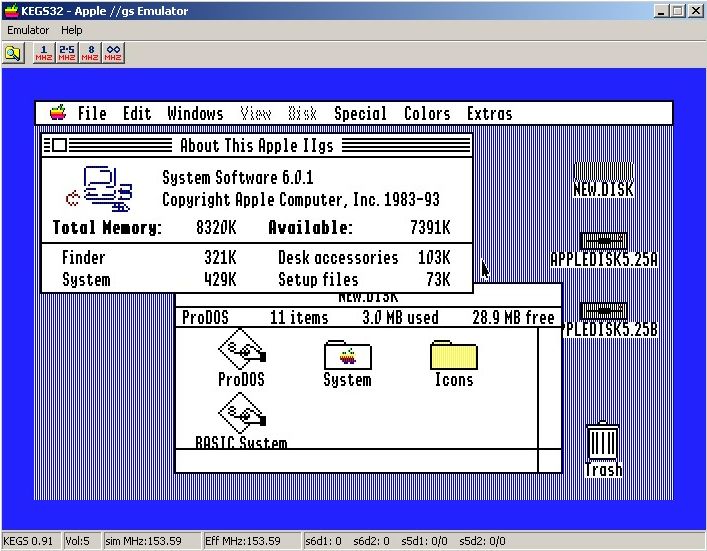The image size is (707, 551).
Task: Click the "103K" desk accessories value
Action: click(434, 257)
